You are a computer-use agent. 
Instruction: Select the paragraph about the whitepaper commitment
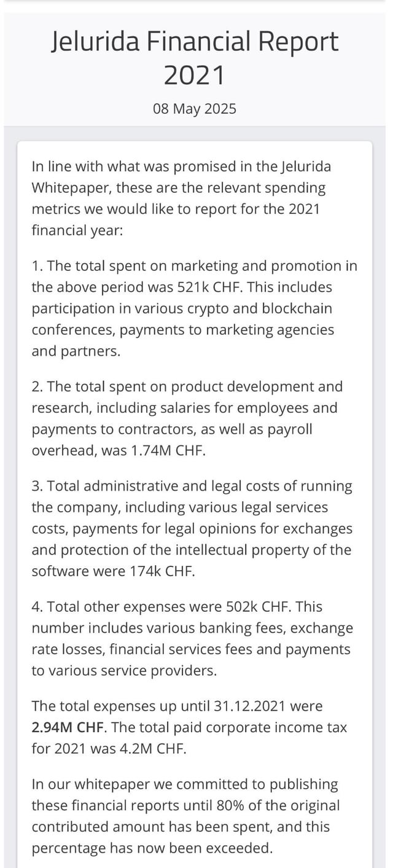click(185, 816)
